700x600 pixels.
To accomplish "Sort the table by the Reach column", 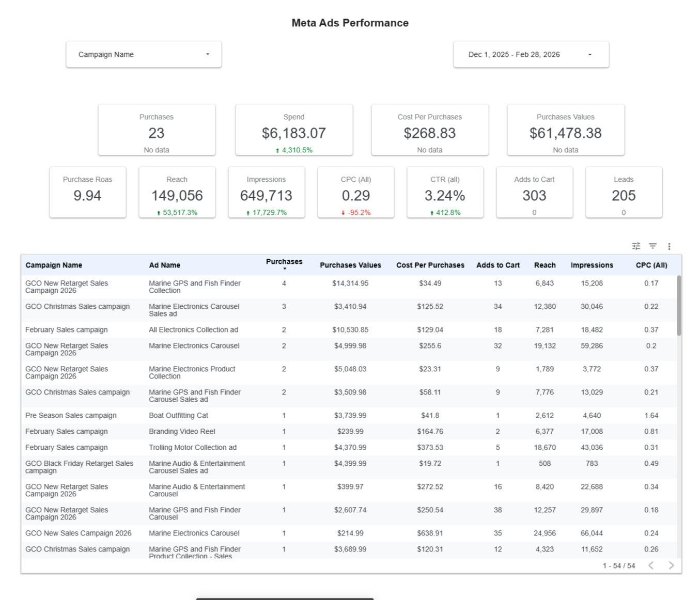I will click(545, 265).
